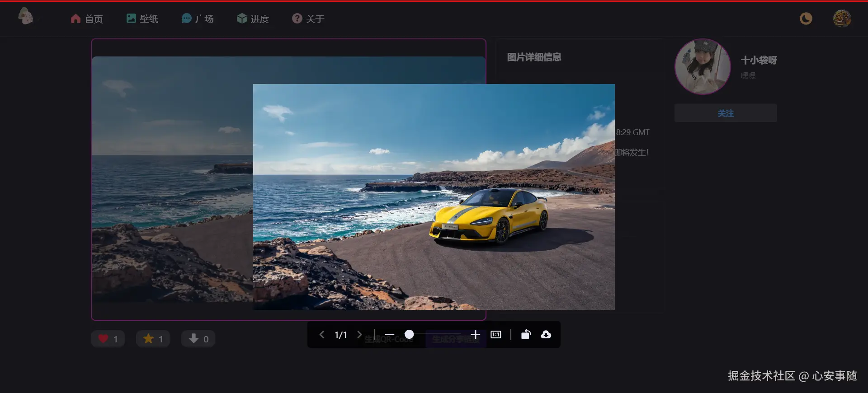The image size is (868, 393).
Task: Reset image to 1:1 original size
Action: coord(496,335)
